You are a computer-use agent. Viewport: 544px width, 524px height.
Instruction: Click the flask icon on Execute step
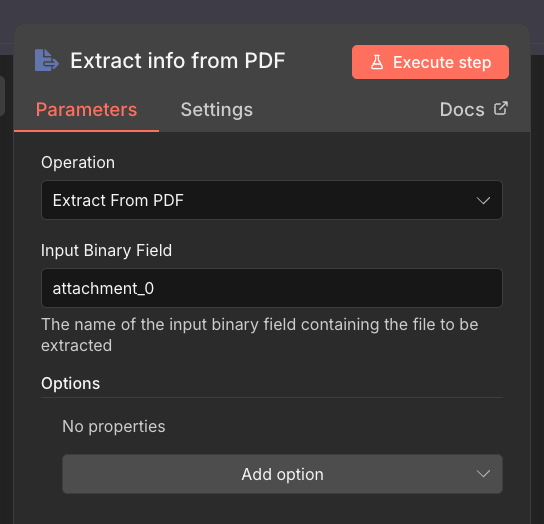[377, 62]
